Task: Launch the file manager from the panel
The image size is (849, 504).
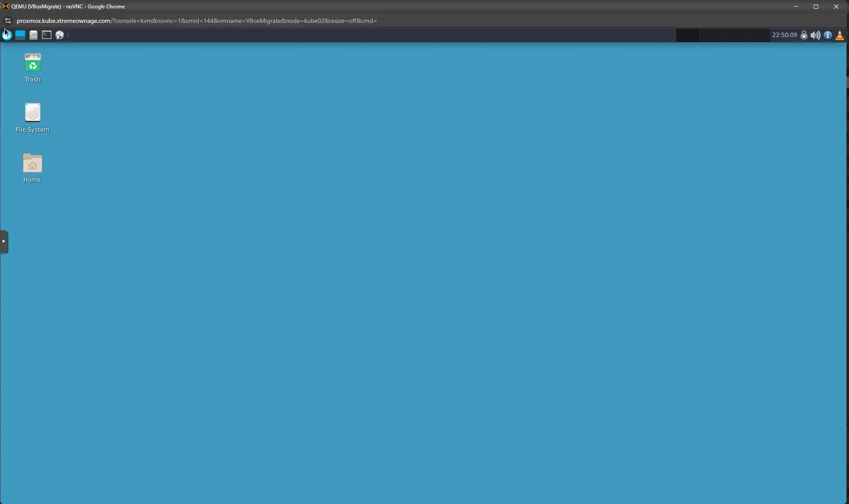Action: pyautogui.click(x=33, y=35)
